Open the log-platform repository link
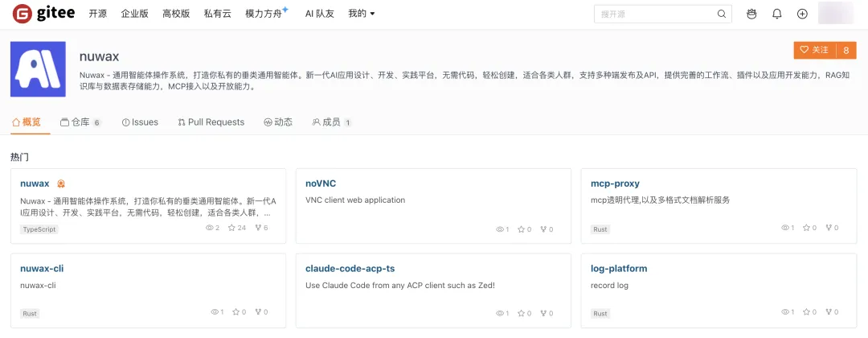The height and width of the screenshot is (338, 868). [619, 268]
